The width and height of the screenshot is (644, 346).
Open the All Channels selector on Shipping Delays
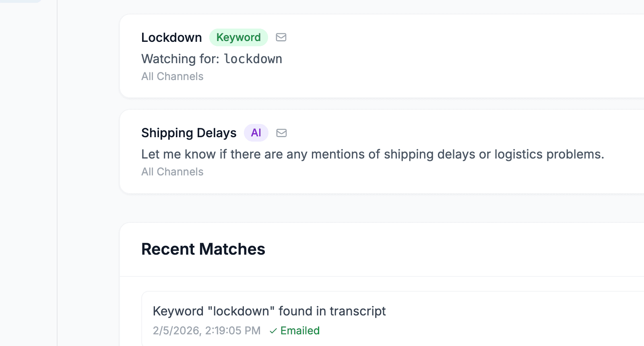tap(172, 172)
